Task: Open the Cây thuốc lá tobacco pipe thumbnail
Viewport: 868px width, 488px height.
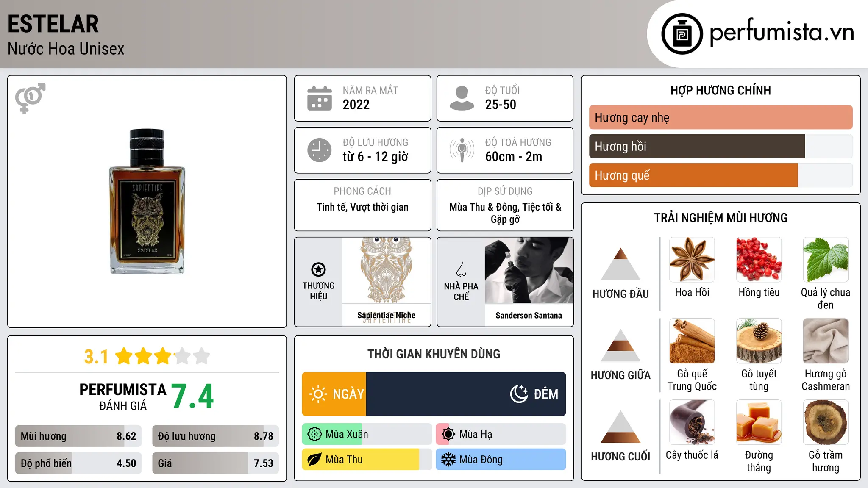Action: tap(692, 422)
